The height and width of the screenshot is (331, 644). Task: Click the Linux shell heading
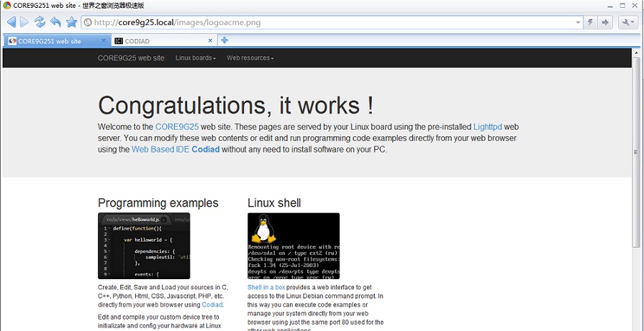(x=274, y=203)
